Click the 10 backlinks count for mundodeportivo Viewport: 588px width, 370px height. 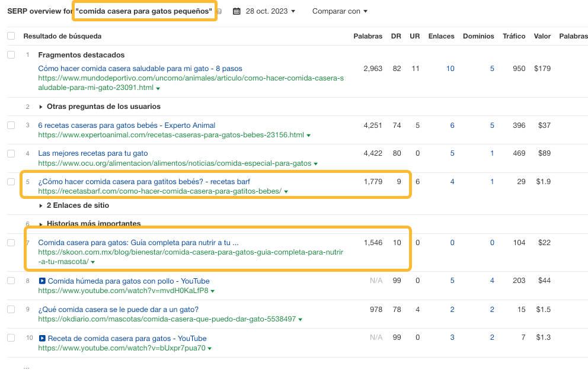tap(450, 69)
